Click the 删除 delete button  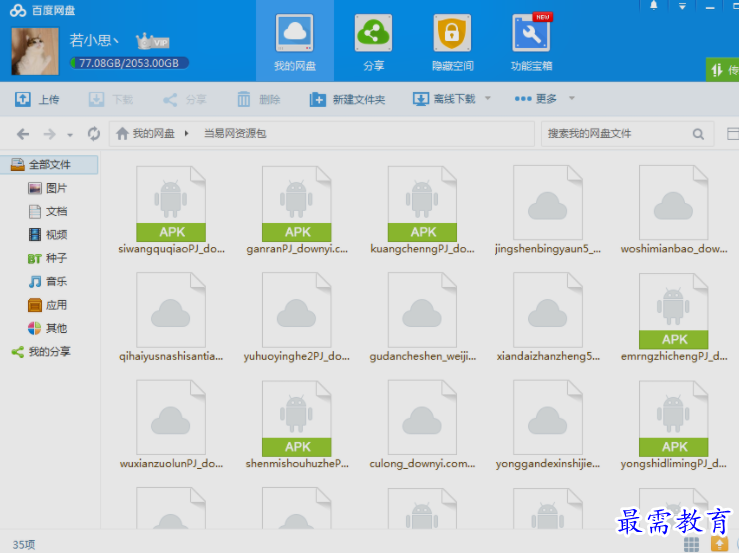pyautogui.click(x=258, y=99)
